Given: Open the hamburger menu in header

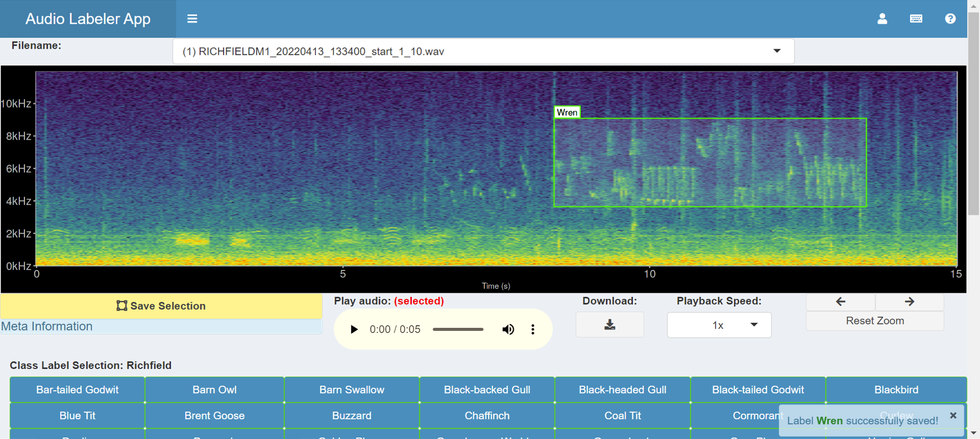Looking at the screenshot, I should [192, 19].
